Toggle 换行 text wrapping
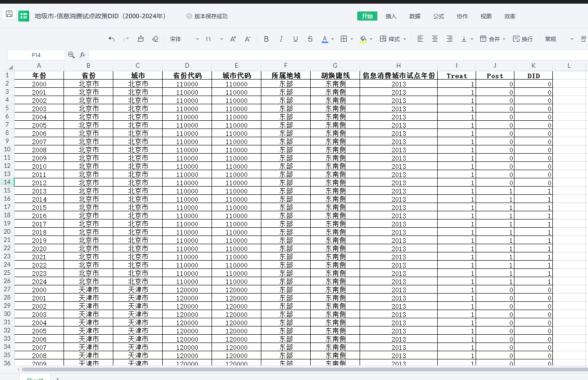 523,39
